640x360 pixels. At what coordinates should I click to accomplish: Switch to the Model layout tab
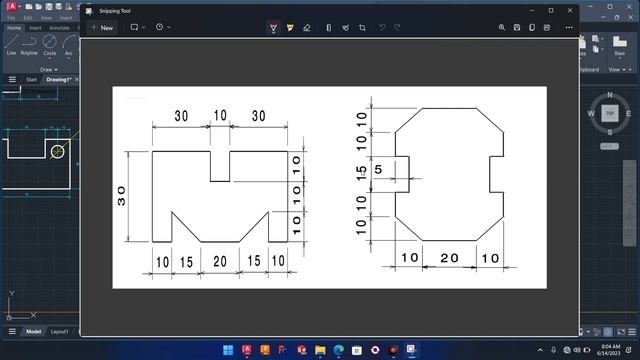[x=33, y=331]
